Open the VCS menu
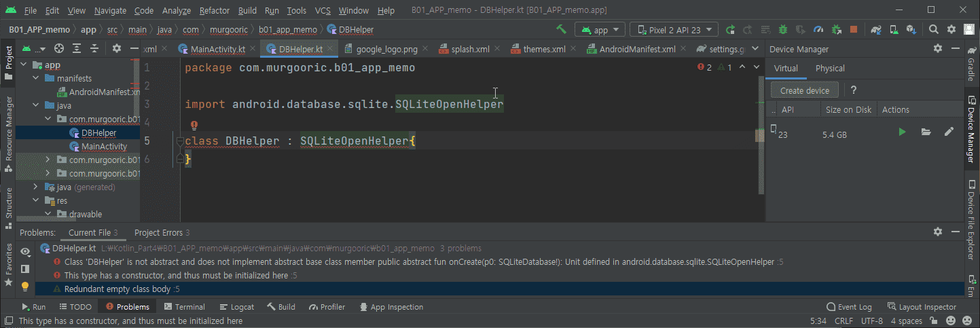Viewport: 980px width, 328px height. click(x=323, y=11)
